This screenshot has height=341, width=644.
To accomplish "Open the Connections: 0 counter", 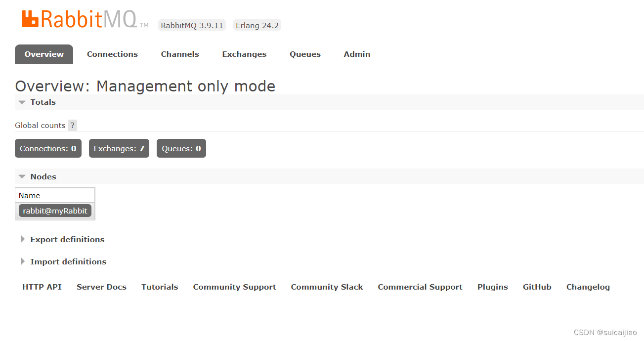I will 48,148.
